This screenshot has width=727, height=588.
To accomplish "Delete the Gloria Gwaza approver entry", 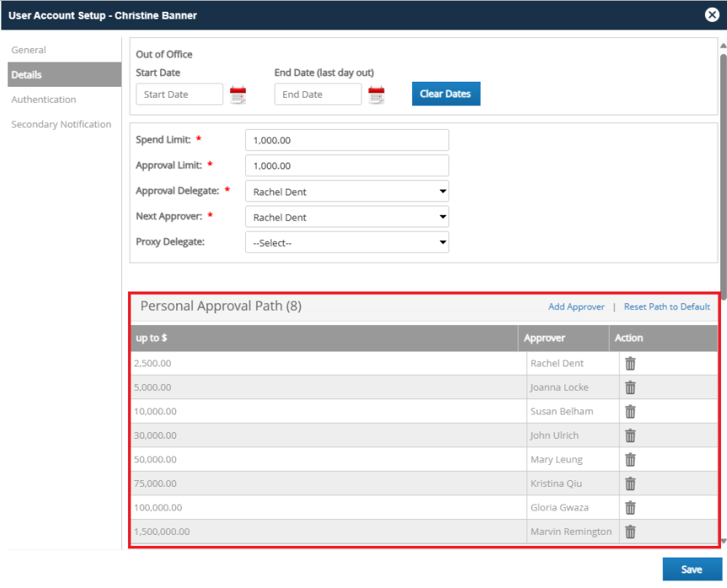I will [630, 507].
